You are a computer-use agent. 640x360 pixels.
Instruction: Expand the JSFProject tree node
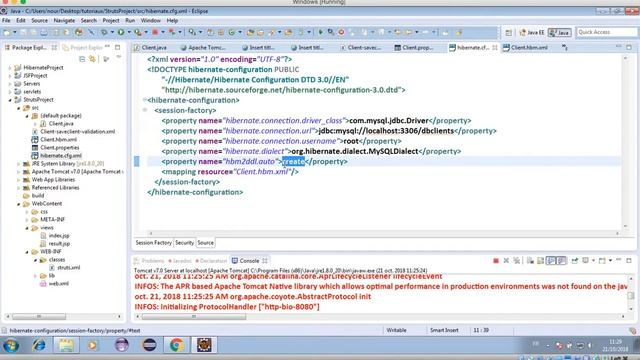coord(10,76)
